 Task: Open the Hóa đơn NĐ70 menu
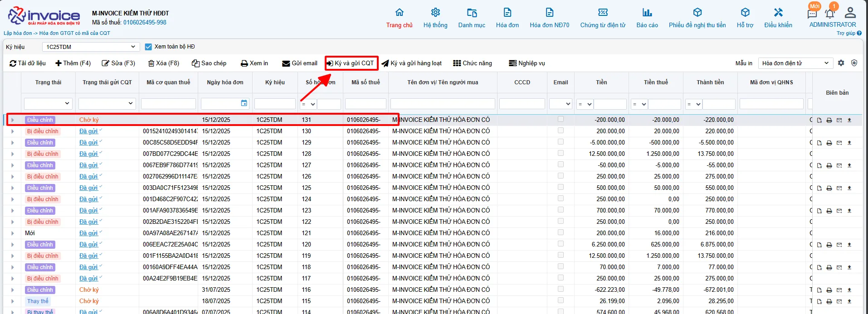pos(549,18)
